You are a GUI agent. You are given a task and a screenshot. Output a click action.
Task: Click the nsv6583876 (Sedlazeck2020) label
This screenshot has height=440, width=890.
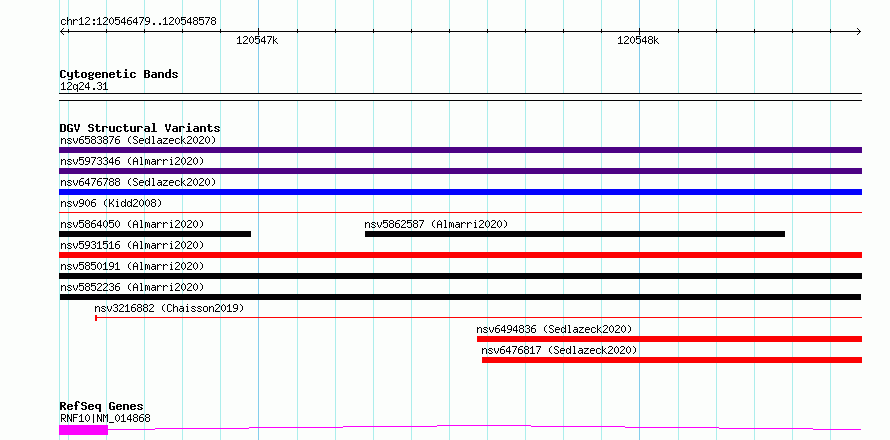[138, 140]
